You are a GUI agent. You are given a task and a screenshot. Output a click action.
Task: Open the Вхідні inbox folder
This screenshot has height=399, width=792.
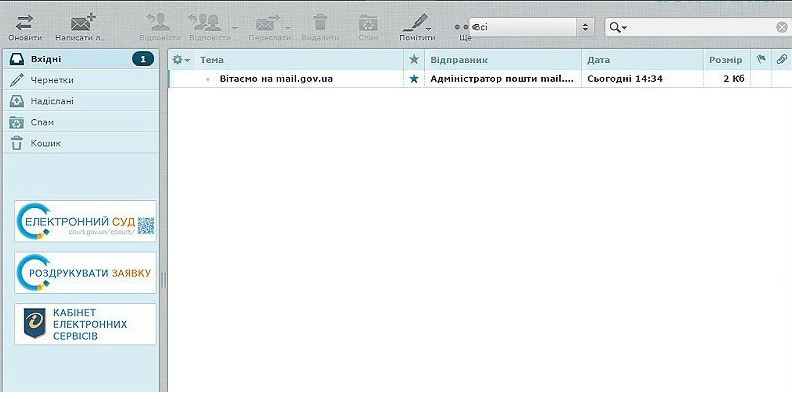point(81,59)
